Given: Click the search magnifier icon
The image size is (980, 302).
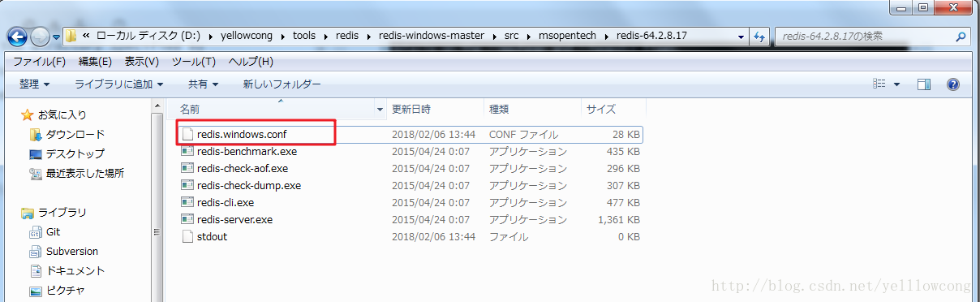Looking at the screenshot, I should (x=961, y=37).
